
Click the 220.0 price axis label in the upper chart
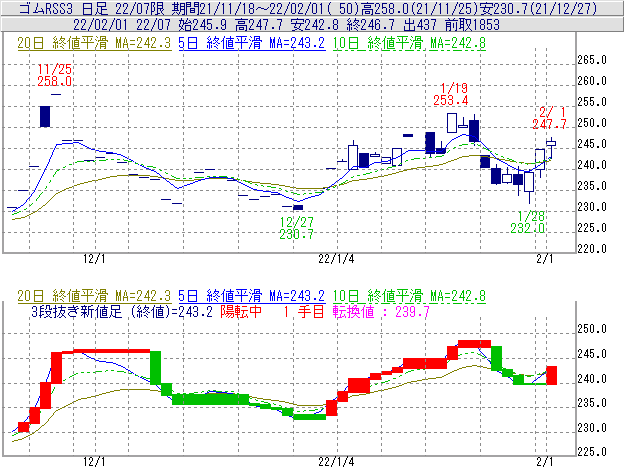(592, 249)
